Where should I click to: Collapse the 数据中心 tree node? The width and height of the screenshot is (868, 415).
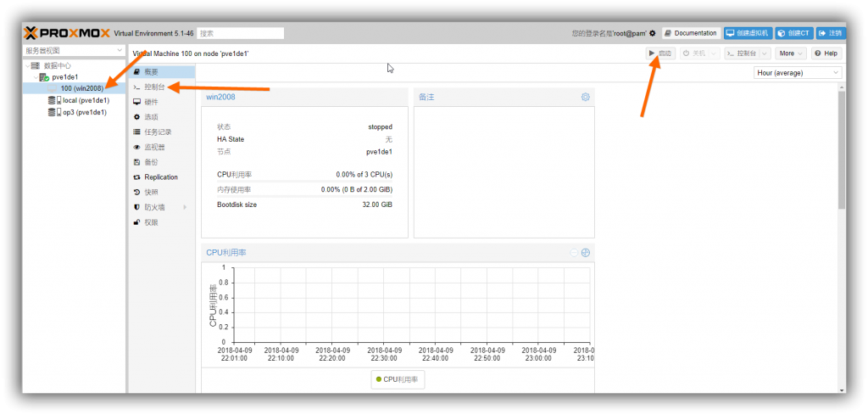click(28, 65)
